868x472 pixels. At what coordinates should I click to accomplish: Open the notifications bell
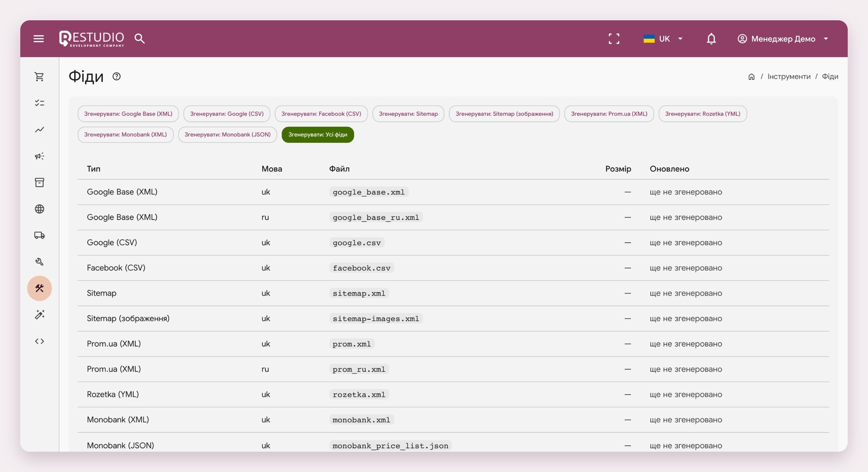tap(711, 39)
